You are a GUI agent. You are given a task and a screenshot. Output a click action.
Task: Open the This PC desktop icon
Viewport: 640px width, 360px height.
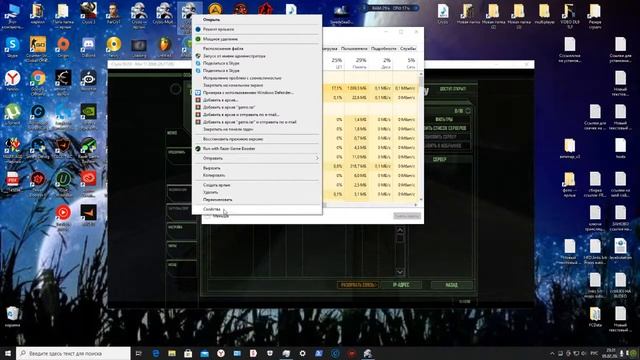tap(12, 15)
